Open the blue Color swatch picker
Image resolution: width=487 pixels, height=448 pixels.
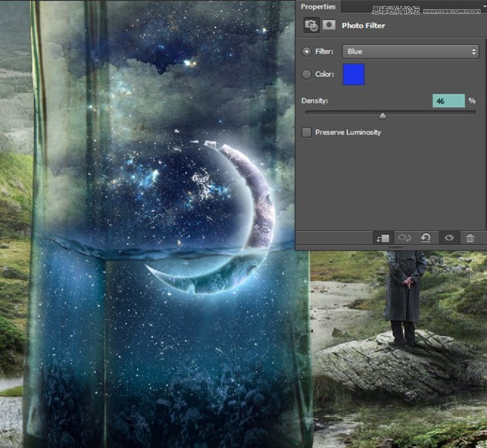353,74
